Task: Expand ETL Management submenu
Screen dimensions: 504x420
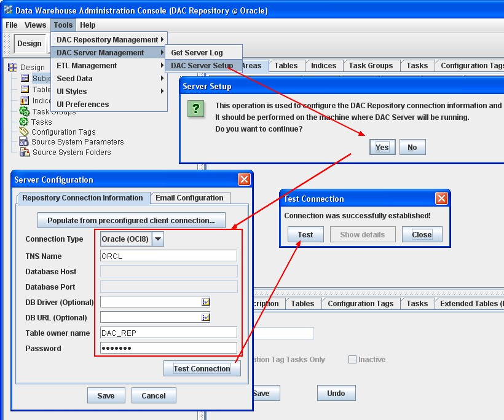Action: pyautogui.click(x=109, y=65)
